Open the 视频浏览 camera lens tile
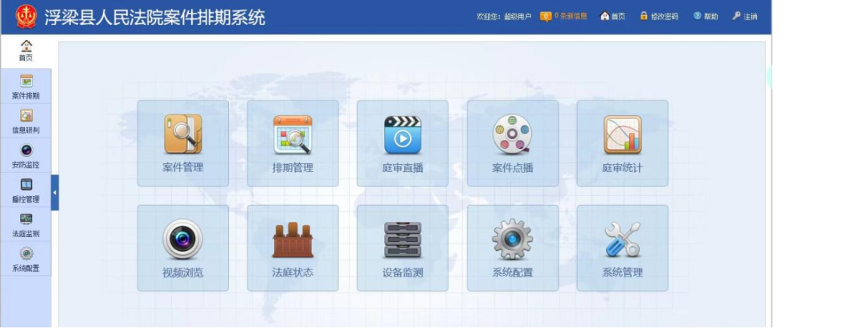Viewport: 868px width, 328px height. tap(182, 248)
